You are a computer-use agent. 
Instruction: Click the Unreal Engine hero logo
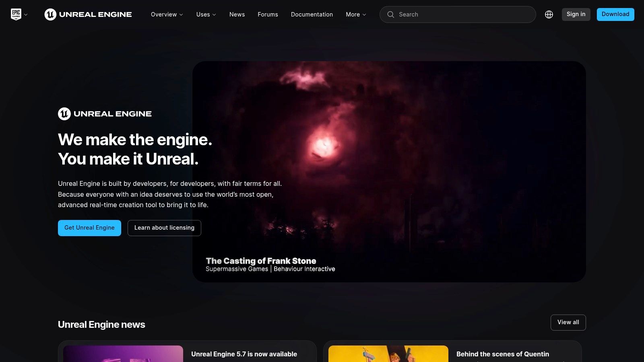tap(105, 114)
